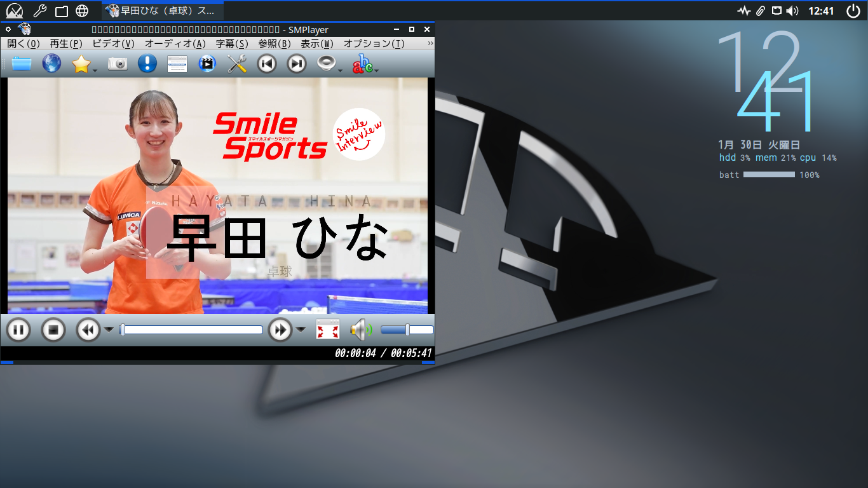Jump to the previous track in toolbar

click(267, 64)
